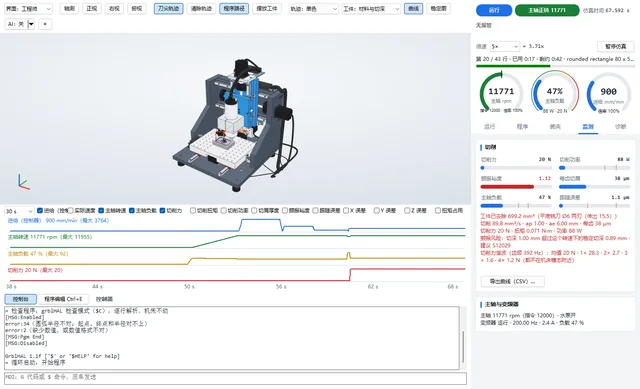640x389 pixels.
Task: Open the 程序编辑 Ctrl+E tab
Action: coord(63,299)
